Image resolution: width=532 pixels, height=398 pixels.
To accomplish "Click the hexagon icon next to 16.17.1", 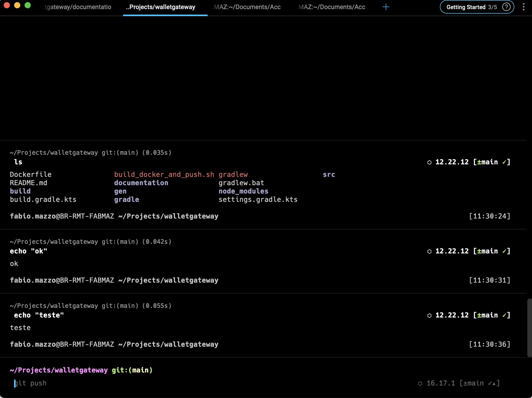I will pos(420,383).
